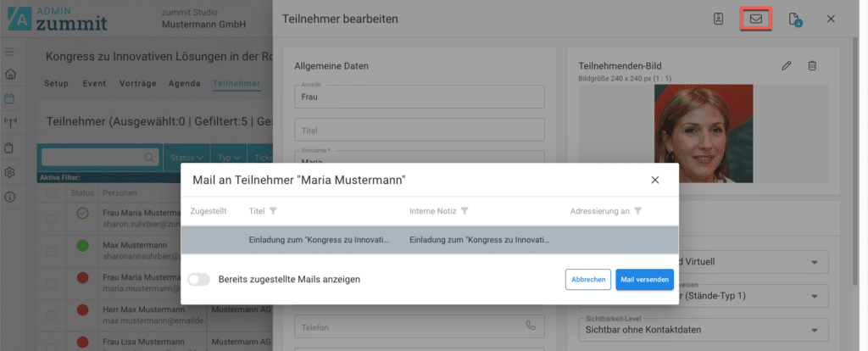Open the Status filter dropdown
This screenshot has width=868, height=351.
(x=187, y=157)
